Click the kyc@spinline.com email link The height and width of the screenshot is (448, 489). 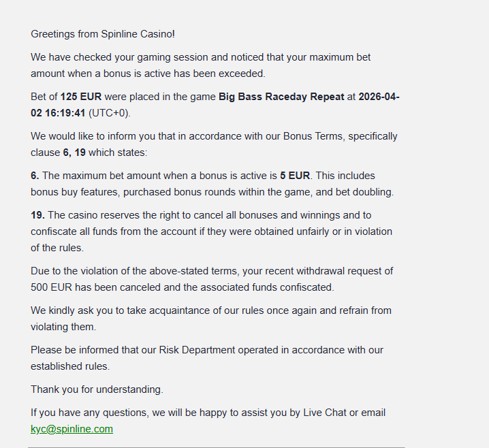click(72, 429)
